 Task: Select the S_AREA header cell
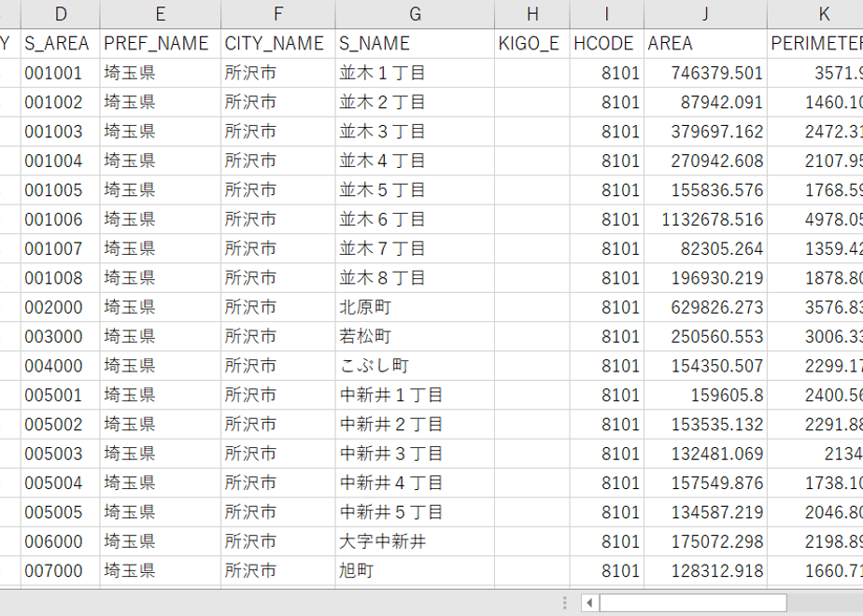coord(61,44)
